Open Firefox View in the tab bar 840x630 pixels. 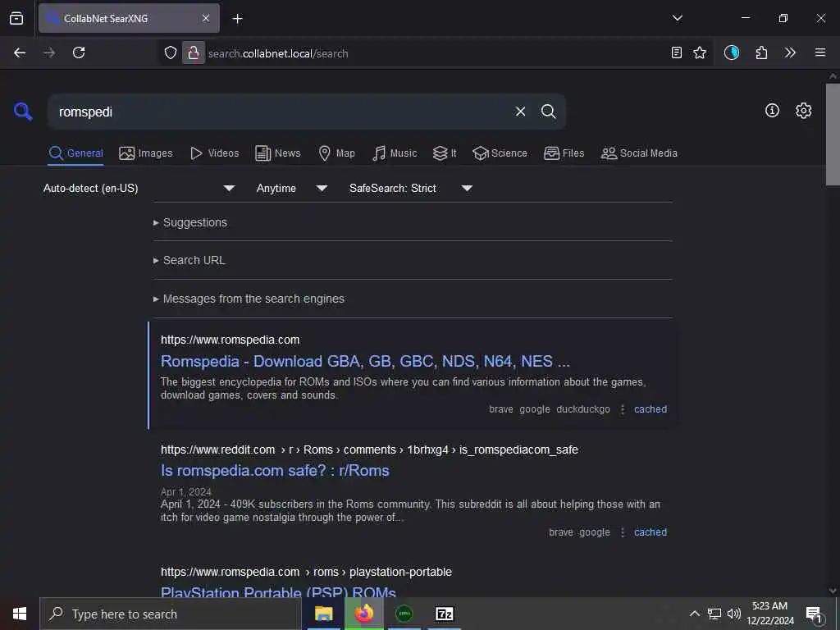[16, 18]
